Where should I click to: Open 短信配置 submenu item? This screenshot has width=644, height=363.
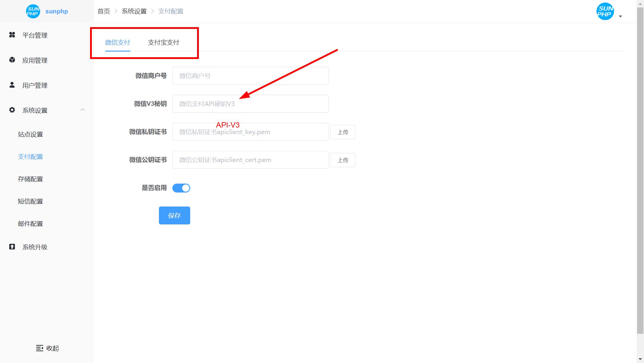click(x=30, y=201)
